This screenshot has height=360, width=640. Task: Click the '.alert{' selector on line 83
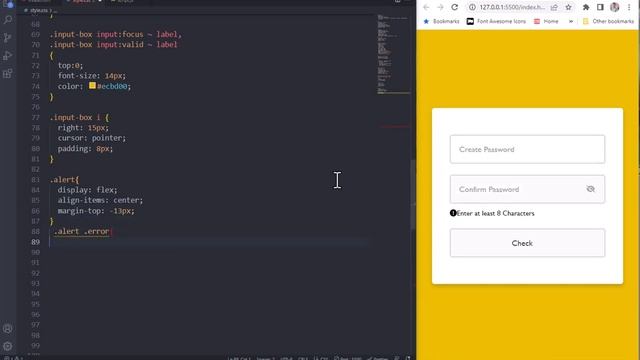64,180
